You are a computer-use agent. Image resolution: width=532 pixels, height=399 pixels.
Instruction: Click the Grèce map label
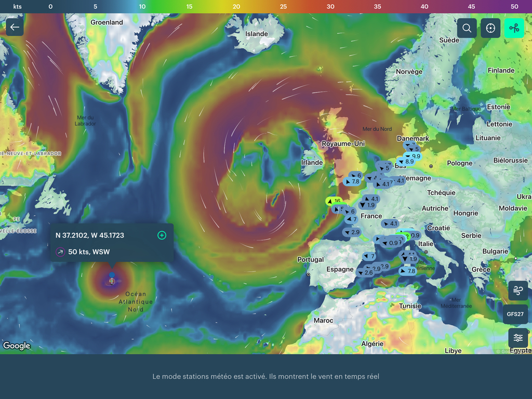click(x=481, y=270)
